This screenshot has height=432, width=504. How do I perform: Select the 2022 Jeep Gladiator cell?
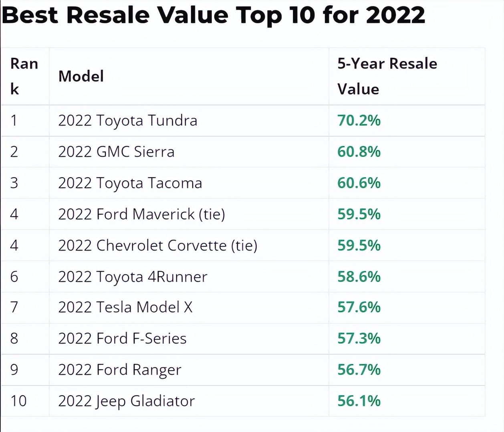click(126, 401)
